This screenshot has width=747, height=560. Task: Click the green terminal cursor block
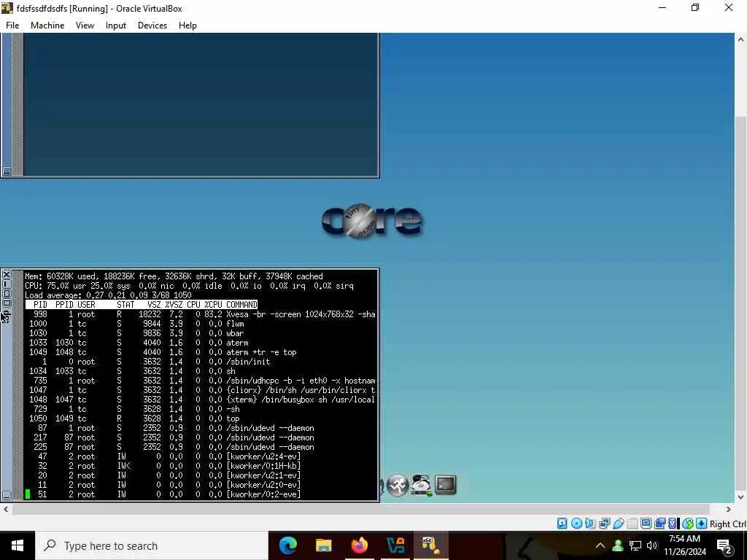(28, 494)
